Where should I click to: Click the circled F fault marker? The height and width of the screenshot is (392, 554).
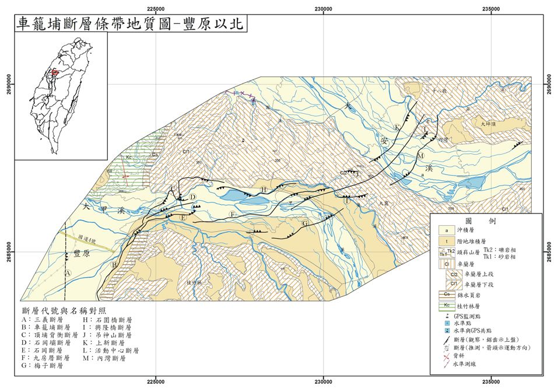click(233, 215)
